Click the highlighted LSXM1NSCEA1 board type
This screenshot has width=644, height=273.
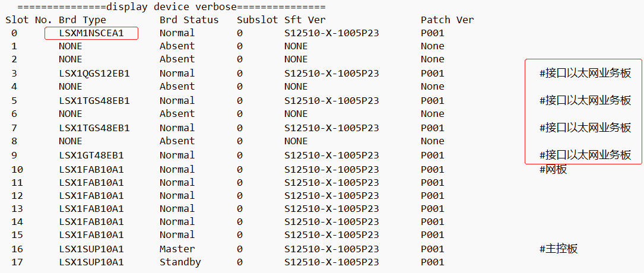[91, 33]
